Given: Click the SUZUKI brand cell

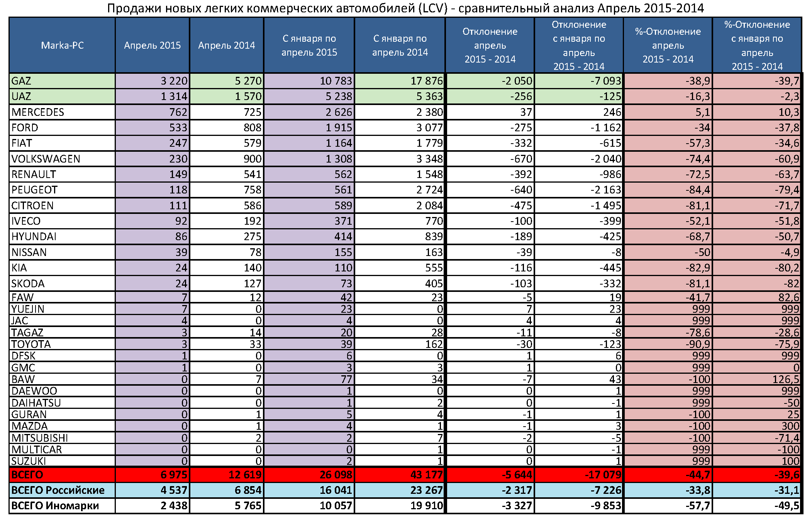Looking at the screenshot, I should [29, 461].
